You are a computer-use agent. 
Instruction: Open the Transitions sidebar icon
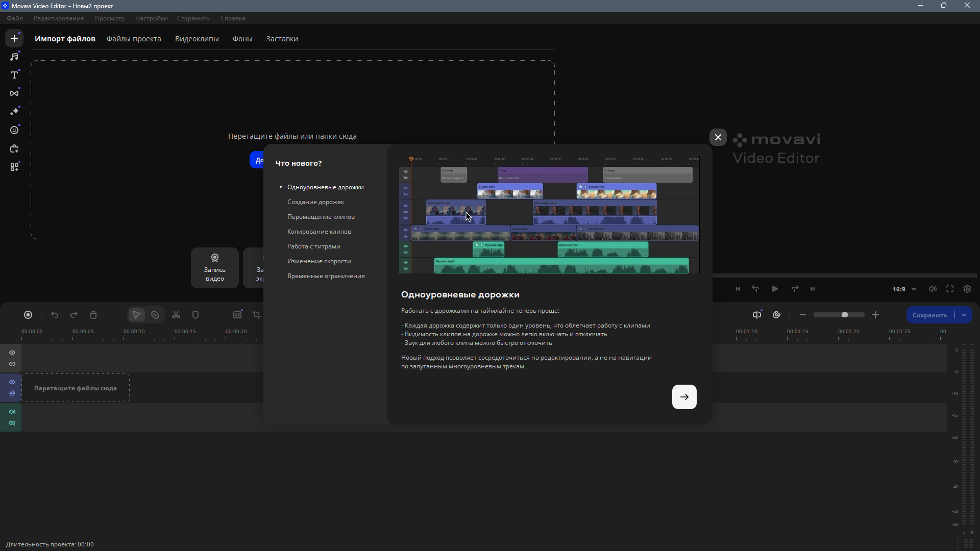pyautogui.click(x=14, y=93)
